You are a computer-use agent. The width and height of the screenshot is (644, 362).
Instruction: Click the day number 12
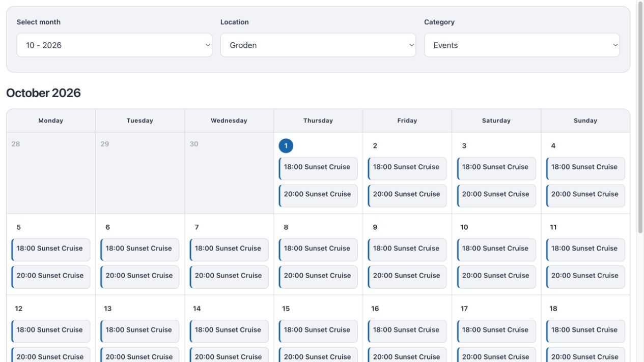click(19, 309)
